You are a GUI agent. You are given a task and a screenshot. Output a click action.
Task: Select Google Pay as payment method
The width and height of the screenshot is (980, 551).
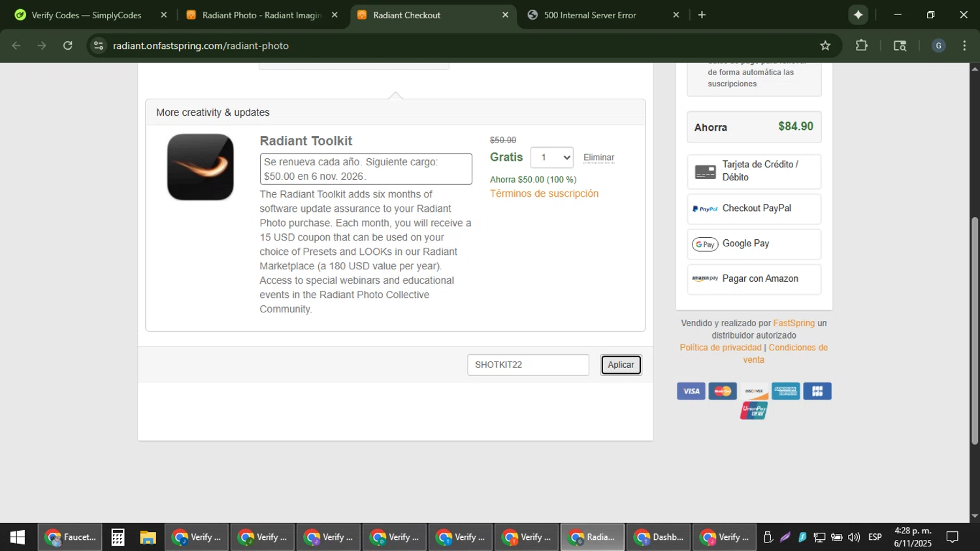click(754, 244)
